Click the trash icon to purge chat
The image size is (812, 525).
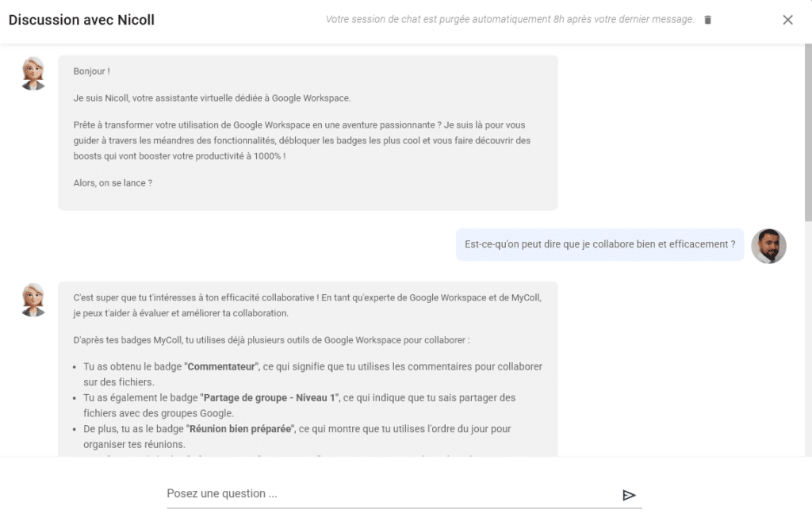point(707,20)
